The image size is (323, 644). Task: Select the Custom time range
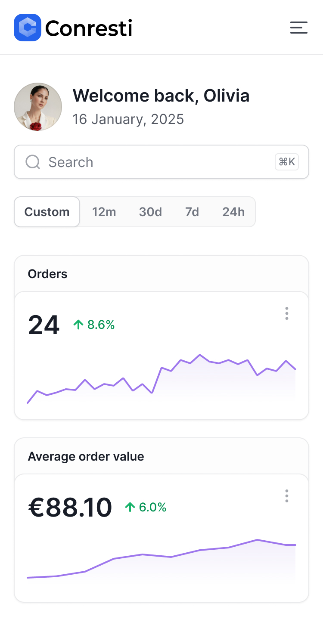point(47,212)
